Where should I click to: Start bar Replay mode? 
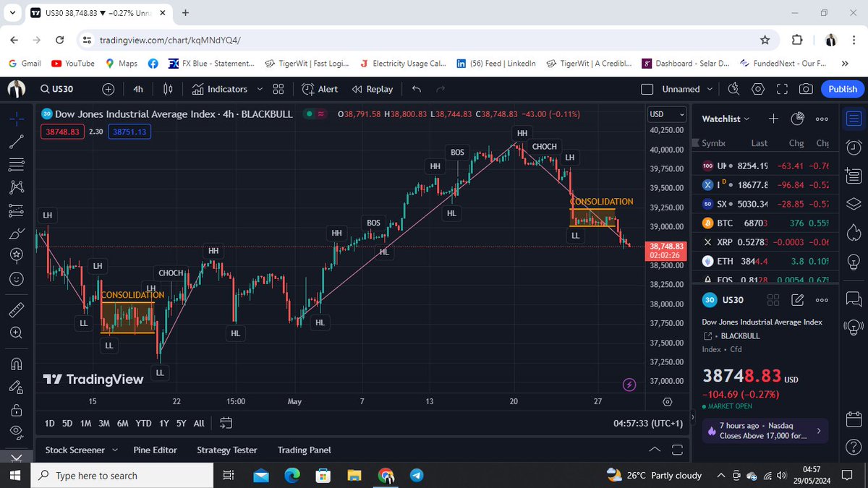[372, 89]
